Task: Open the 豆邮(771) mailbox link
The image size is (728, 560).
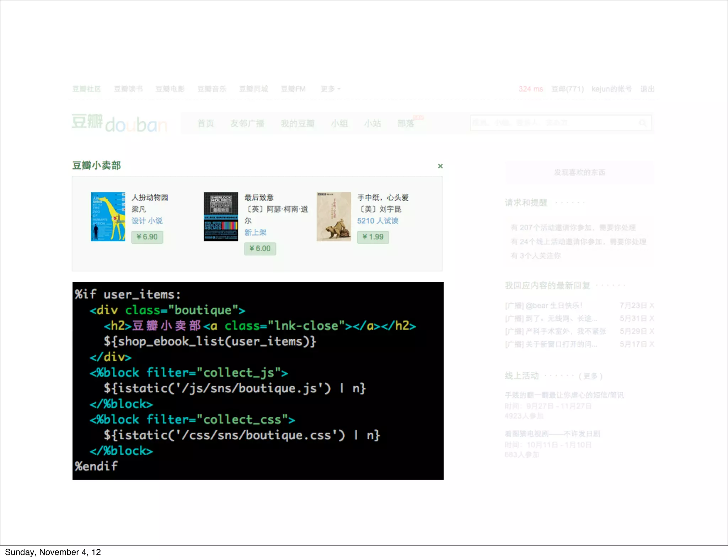Action: coord(567,89)
